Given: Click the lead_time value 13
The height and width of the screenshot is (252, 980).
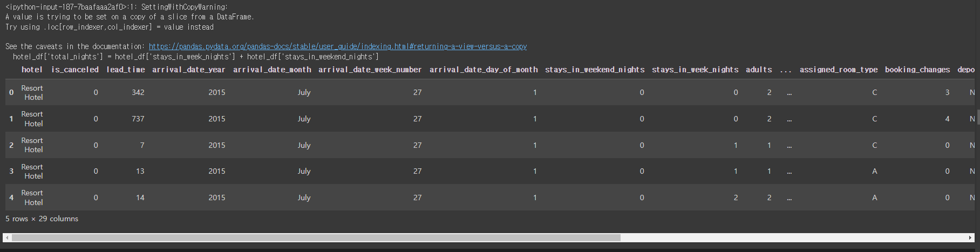Looking at the screenshot, I should tap(140, 171).
